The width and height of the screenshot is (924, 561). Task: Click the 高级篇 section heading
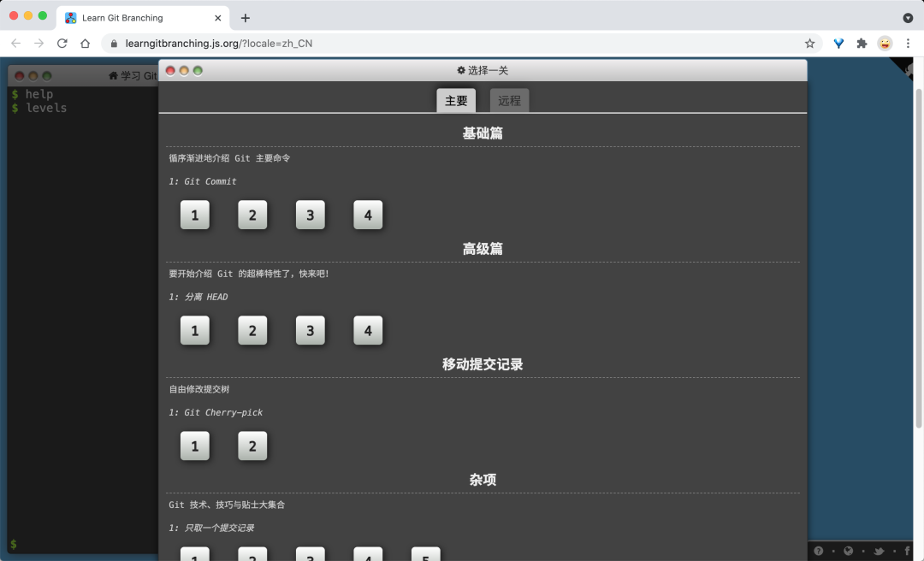point(483,249)
